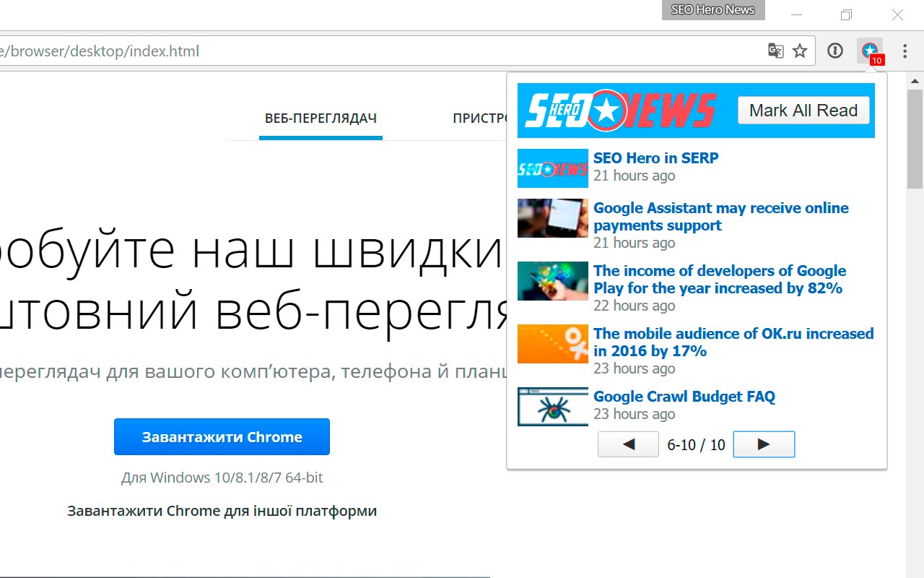This screenshot has height=578, width=924.
Task: Open Google Play developers income article
Action: coord(720,280)
